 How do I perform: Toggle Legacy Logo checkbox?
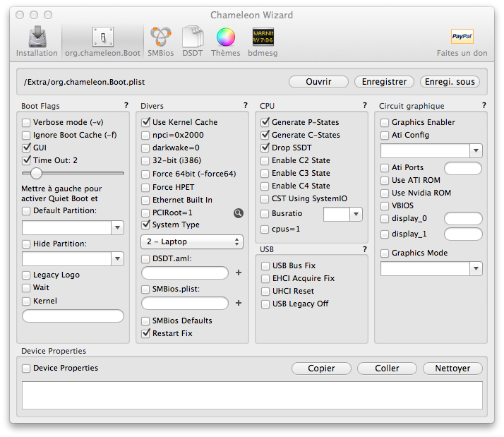click(26, 275)
